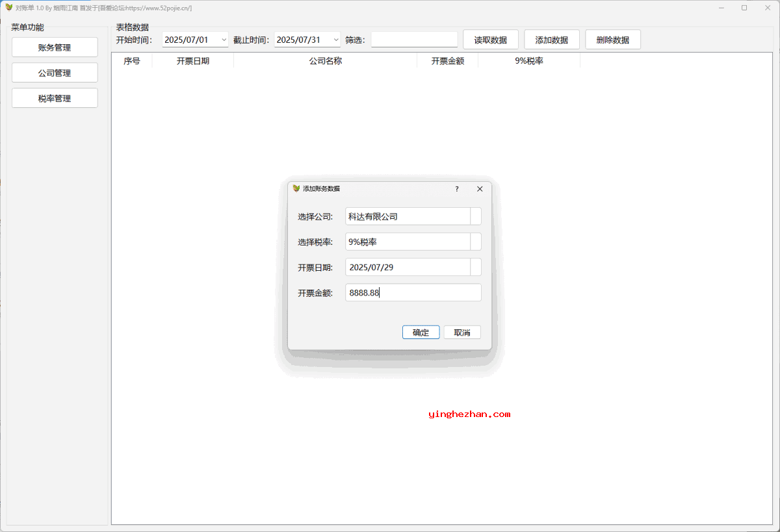This screenshot has width=780, height=532.
Task: Click the 删除数据 button
Action: coord(612,40)
